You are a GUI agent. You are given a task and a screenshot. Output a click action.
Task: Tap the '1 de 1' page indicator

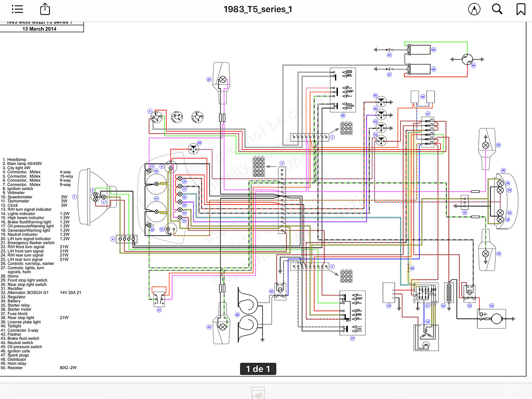click(258, 369)
